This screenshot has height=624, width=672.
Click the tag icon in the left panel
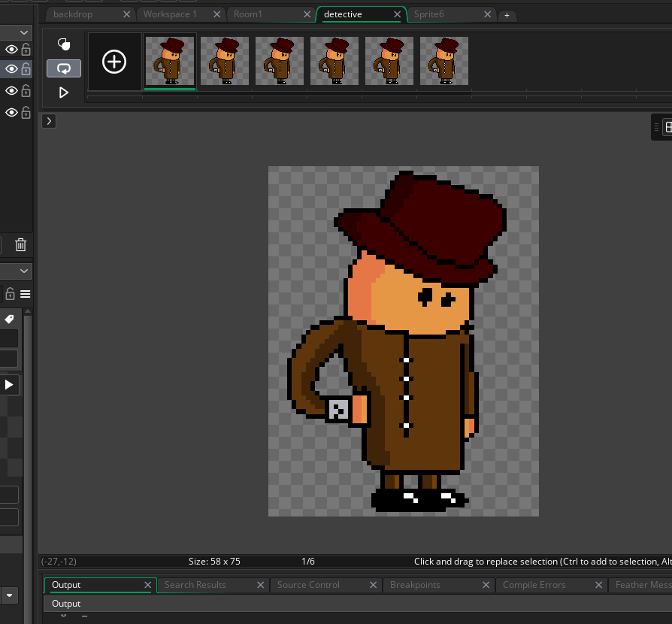10,320
